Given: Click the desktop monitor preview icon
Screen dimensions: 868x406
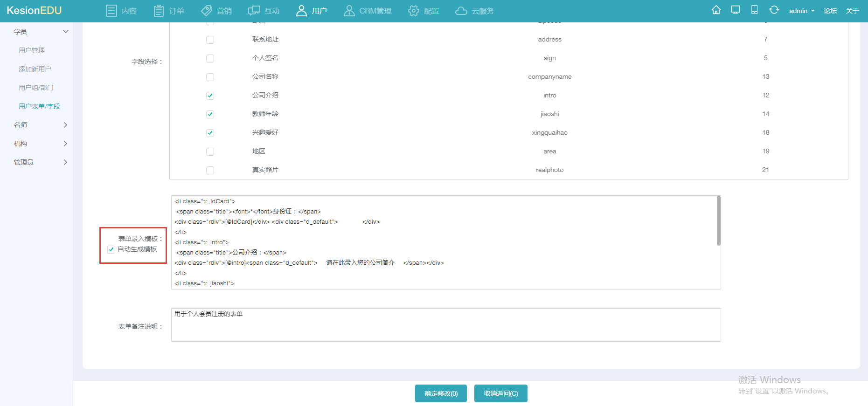Looking at the screenshot, I should pos(736,10).
